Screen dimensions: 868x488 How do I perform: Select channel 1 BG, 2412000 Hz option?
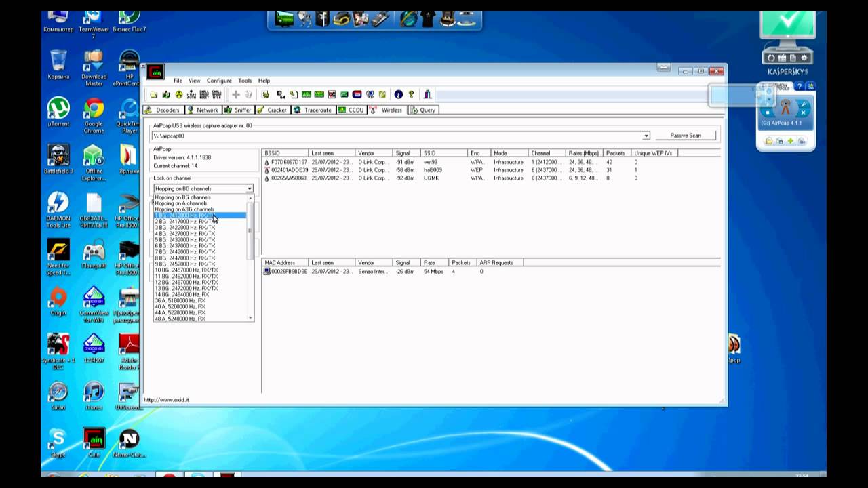click(x=200, y=216)
